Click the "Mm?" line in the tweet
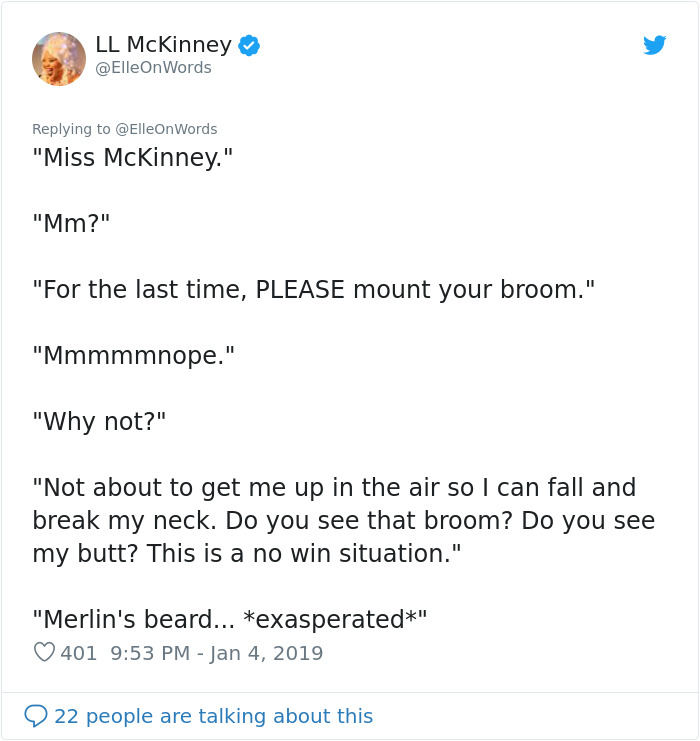Viewport: 700px width, 741px height. (x=71, y=223)
